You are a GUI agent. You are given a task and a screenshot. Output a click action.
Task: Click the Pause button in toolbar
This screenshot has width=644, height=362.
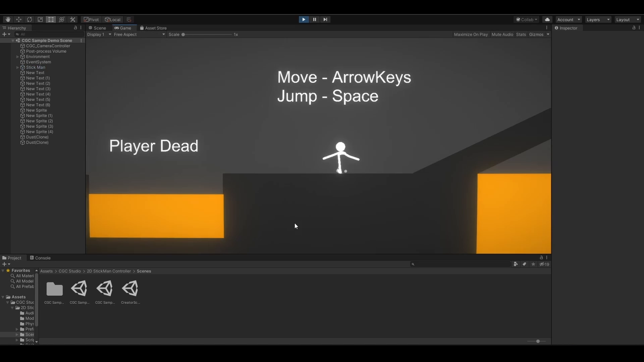[x=315, y=19]
